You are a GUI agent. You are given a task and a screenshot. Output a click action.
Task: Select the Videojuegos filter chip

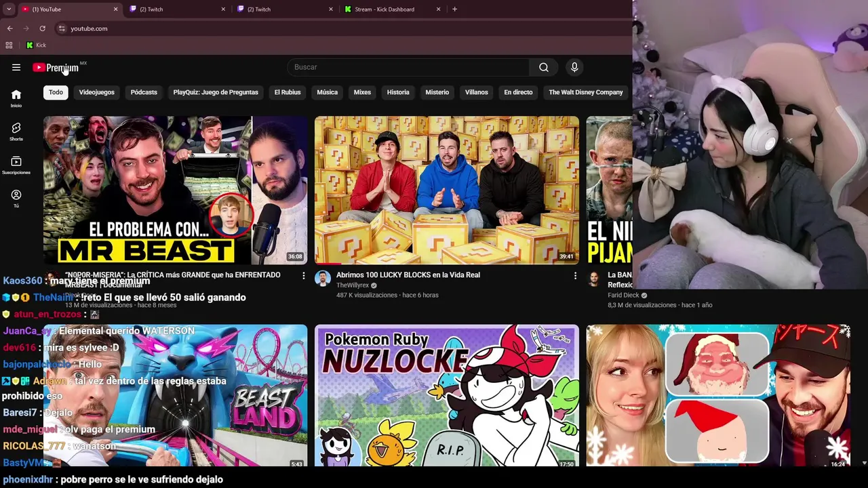click(96, 92)
